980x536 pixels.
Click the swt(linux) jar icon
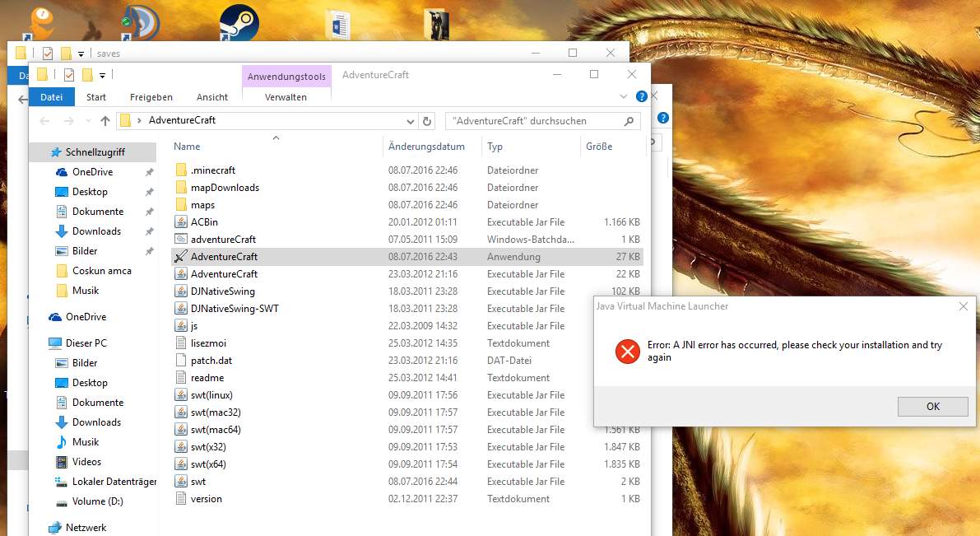tap(181, 394)
